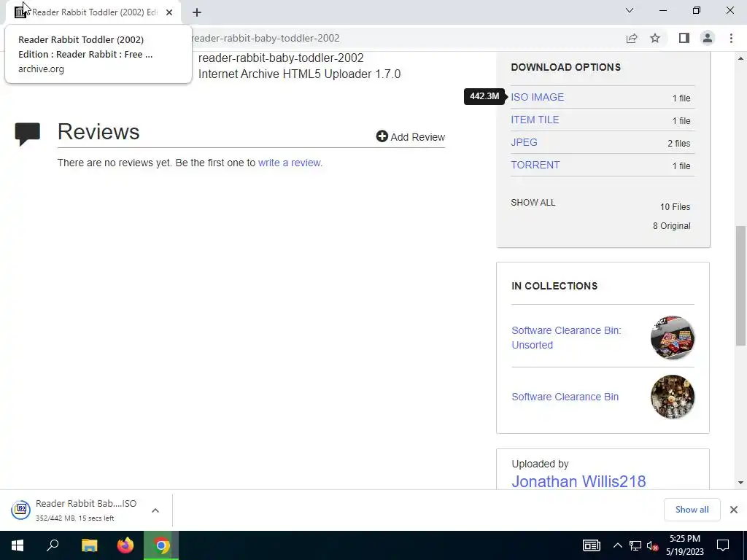The height and width of the screenshot is (560, 747).
Task: Click the Add Review button
Action: [410, 136]
